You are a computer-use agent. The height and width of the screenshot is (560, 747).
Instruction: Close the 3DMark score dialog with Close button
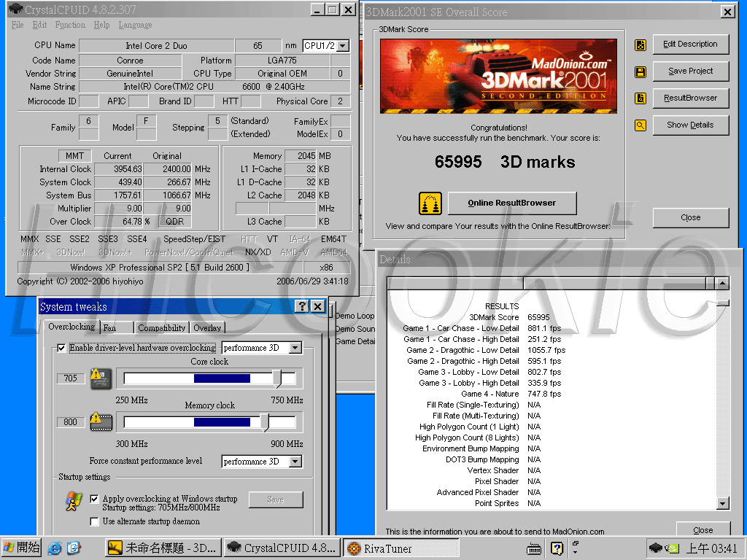tap(690, 217)
